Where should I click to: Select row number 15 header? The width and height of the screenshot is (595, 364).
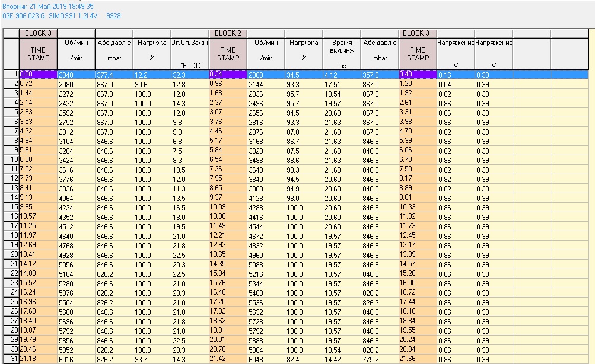coord(11,207)
